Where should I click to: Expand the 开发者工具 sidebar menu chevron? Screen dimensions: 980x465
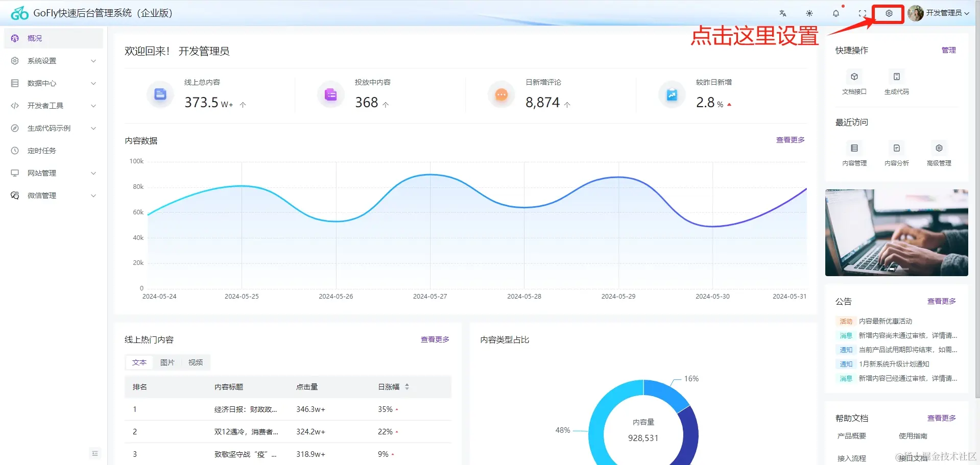[93, 106]
